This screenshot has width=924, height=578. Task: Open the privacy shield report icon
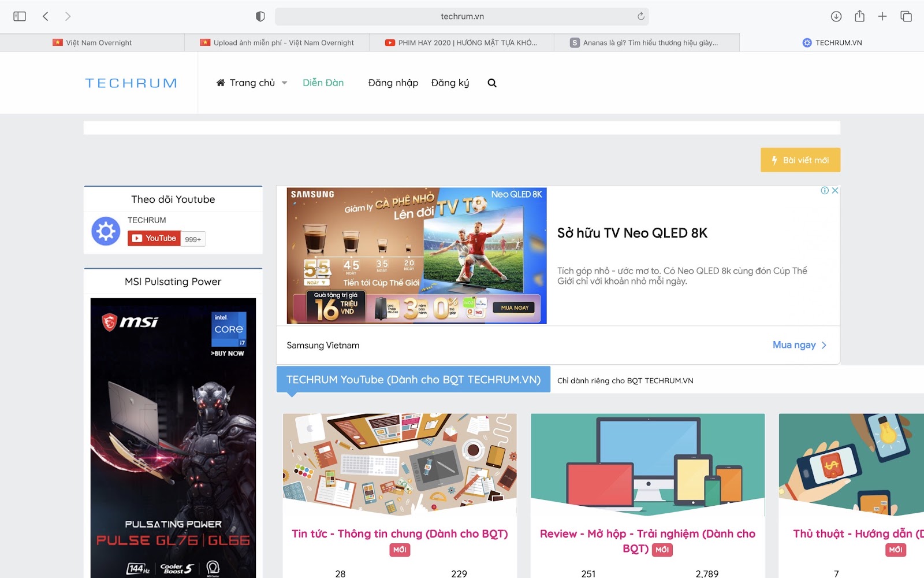260,16
